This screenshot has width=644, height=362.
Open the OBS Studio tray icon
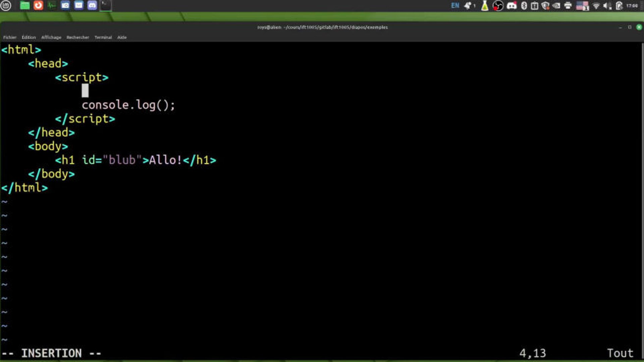coord(498,5)
